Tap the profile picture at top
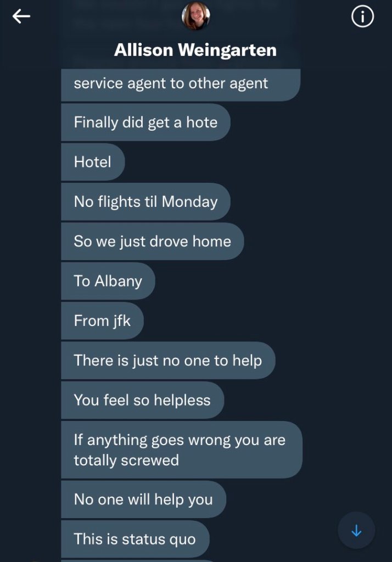This screenshot has height=562, width=392. pyautogui.click(x=195, y=16)
